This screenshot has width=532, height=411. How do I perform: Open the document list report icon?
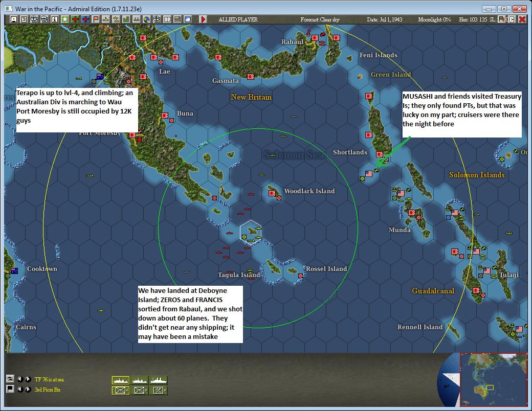[x=24, y=19]
